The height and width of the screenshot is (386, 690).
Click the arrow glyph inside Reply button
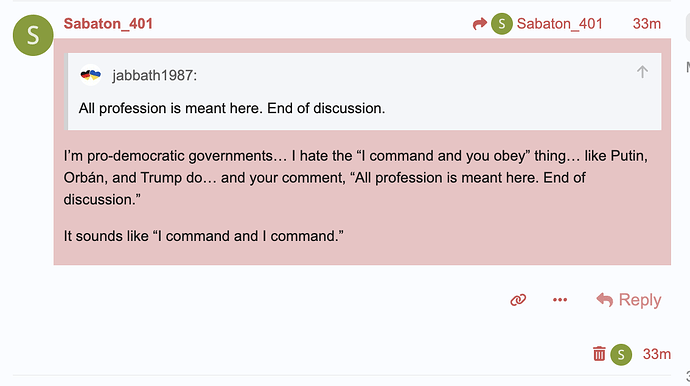pyautogui.click(x=605, y=300)
